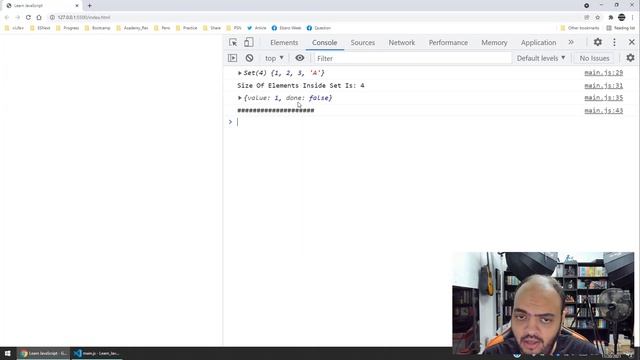640x360 pixels.
Task: Click the console prompt input line
Action: [433, 122]
